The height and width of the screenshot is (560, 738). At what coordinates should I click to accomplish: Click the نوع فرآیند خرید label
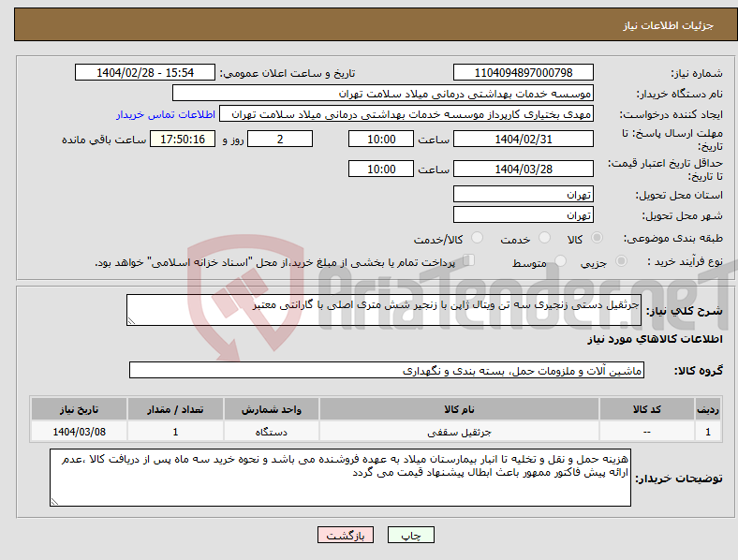point(686,261)
